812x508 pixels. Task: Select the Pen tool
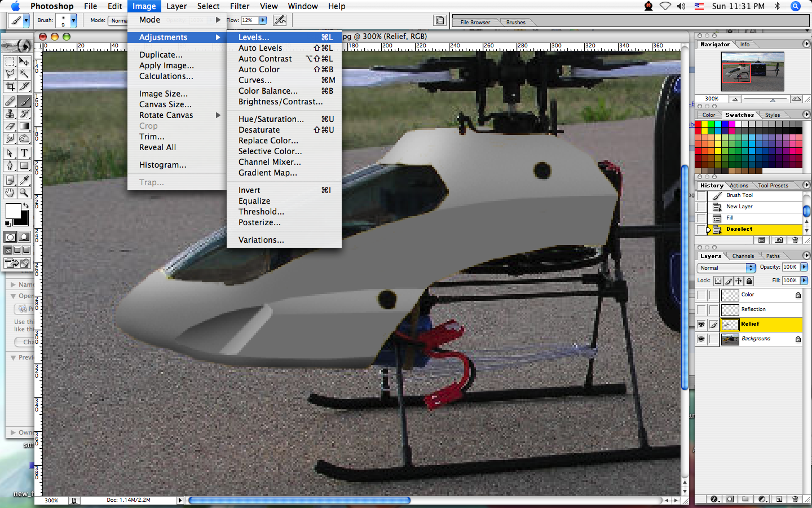tap(10, 166)
